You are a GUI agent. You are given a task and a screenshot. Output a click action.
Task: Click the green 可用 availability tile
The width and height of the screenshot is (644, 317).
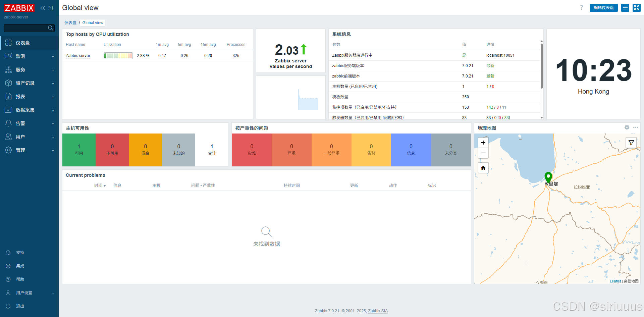(x=79, y=150)
